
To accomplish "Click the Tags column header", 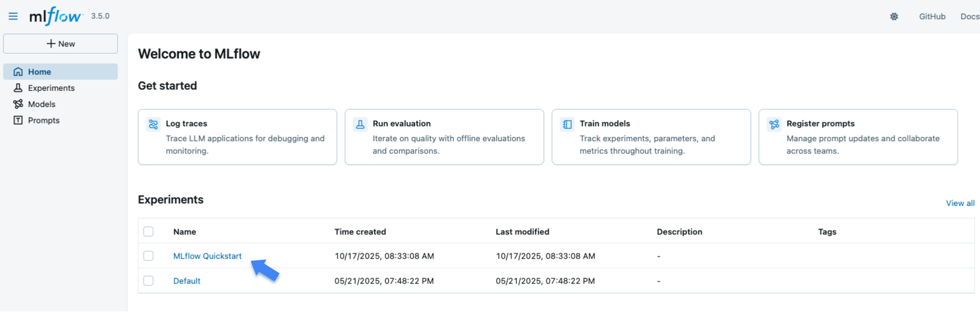I will pos(827,232).
